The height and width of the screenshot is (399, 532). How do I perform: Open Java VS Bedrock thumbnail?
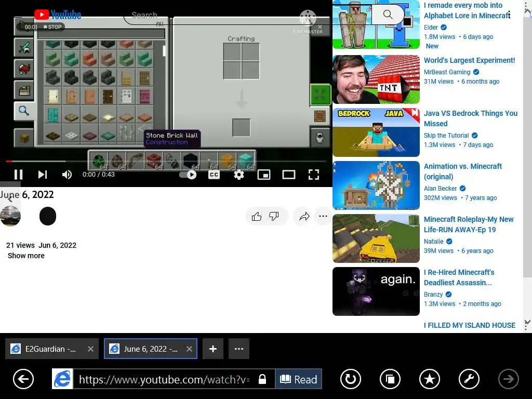[376, 132]
